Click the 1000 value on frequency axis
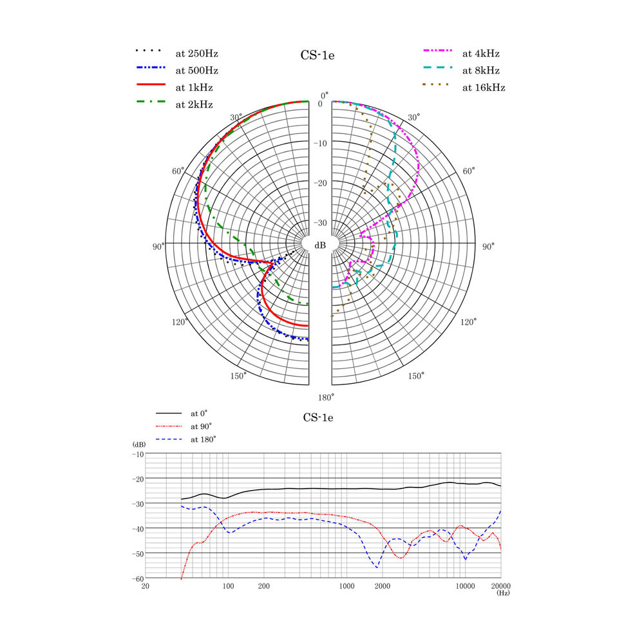The height and width of the screenshot is (644, 644). tap(346, 586)
